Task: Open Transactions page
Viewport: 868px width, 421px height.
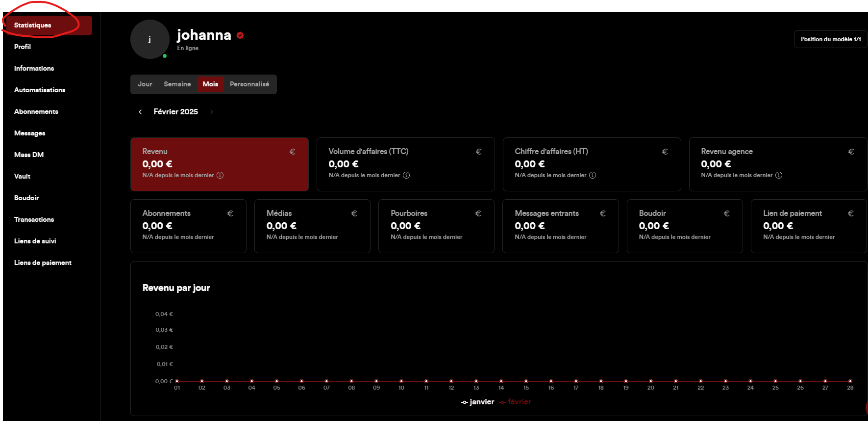Action: coord(34,219)
